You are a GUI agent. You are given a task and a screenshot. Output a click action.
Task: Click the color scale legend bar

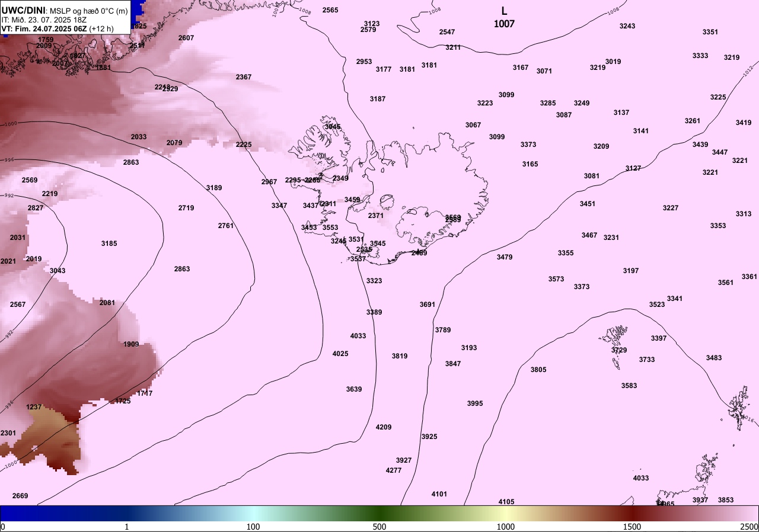click(379, 513)
